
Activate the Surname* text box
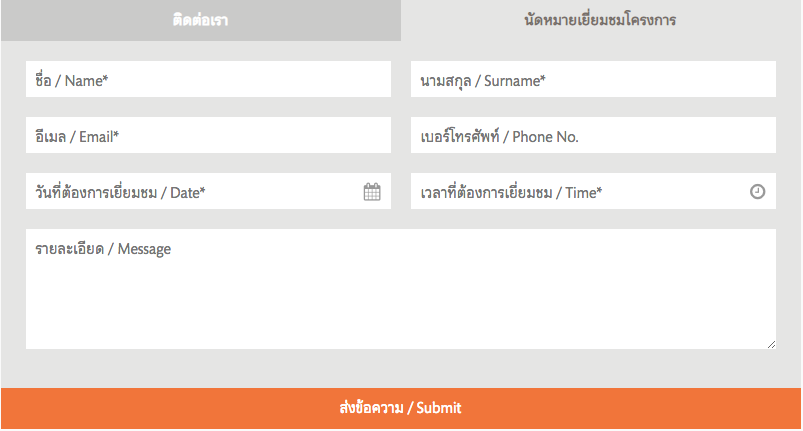coord(593,79)
